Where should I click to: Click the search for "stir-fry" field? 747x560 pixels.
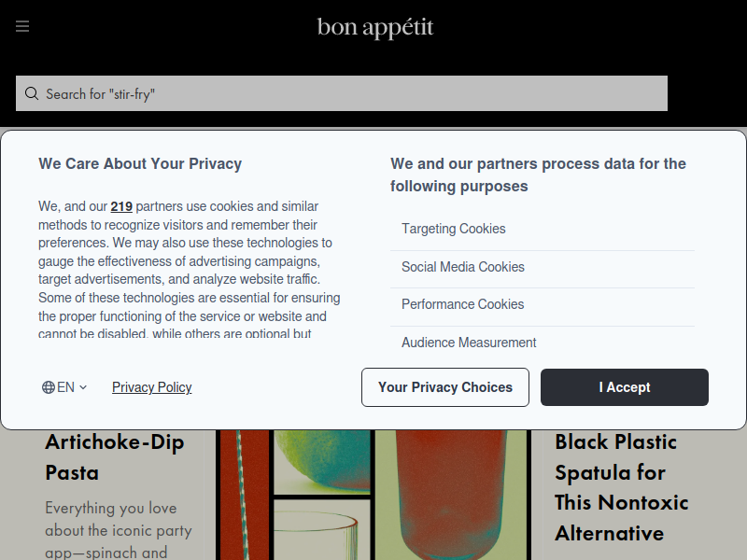(355, 93)
